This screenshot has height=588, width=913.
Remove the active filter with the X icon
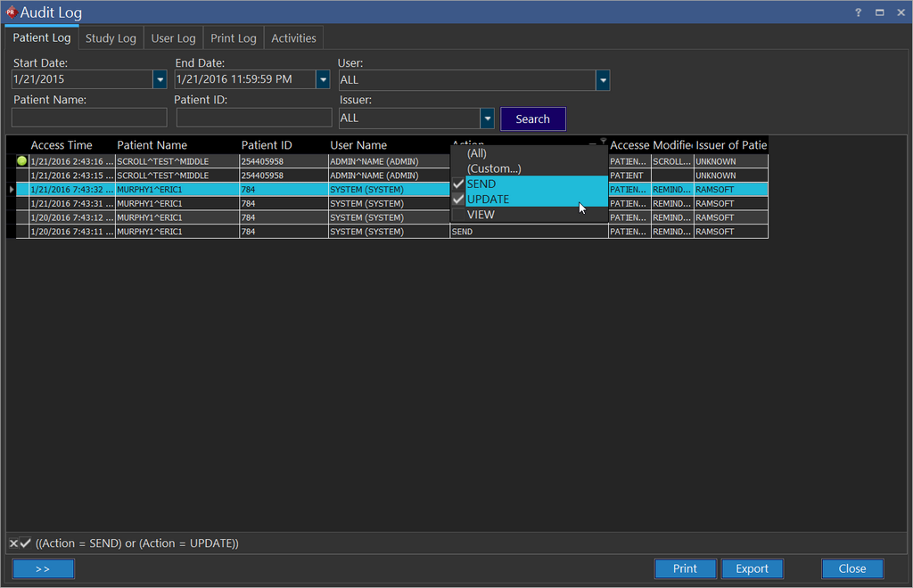[13, 543]
